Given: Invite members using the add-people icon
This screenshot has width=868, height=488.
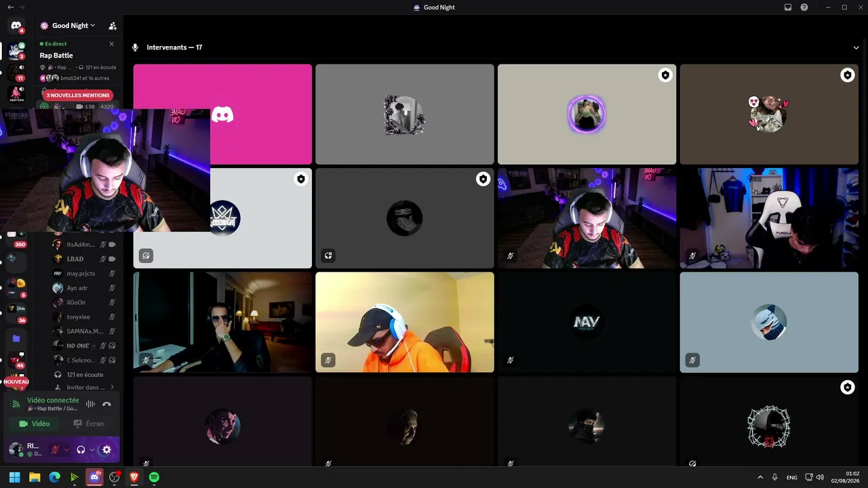Looking at the screenshot, I should [113, 26].
